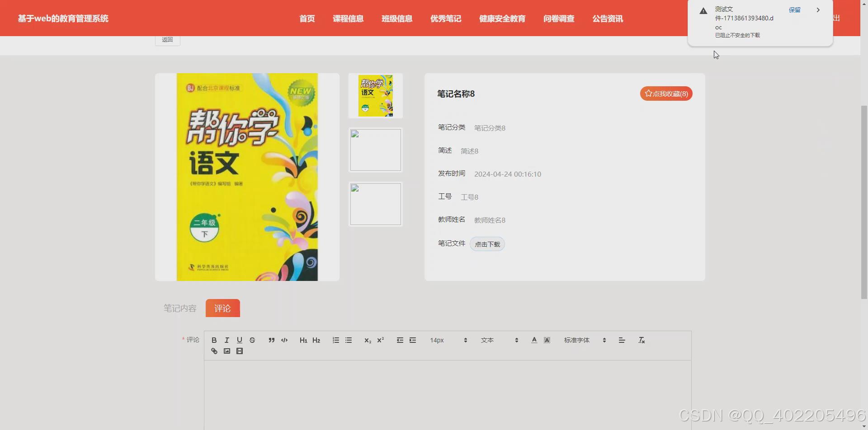Switch to the 笔记内容 tab
The width and height of the screenshot is (868, 430).
click(180, 308)
